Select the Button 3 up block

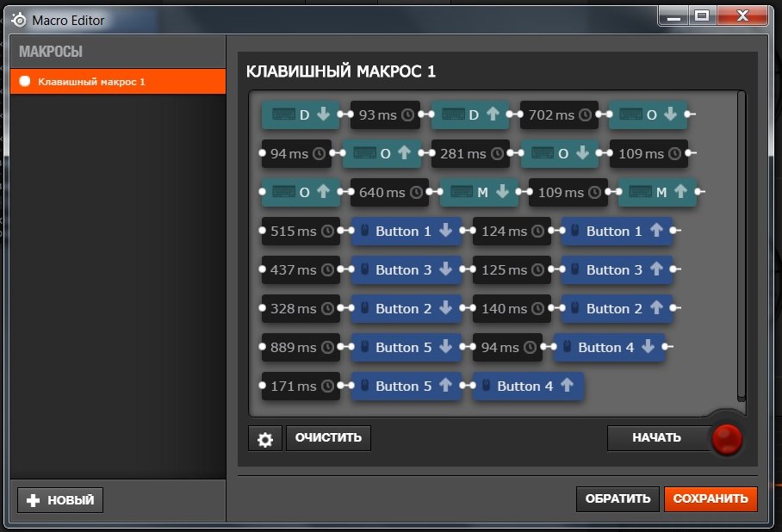617,269
